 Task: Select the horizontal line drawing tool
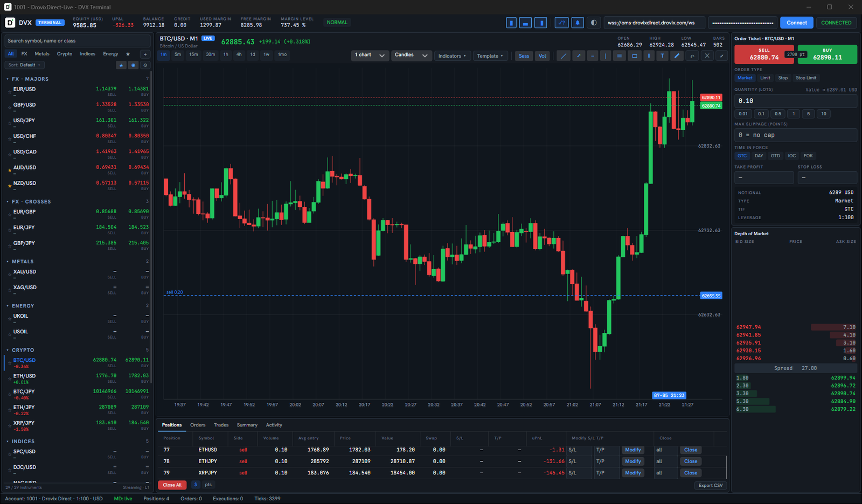point(593,56)
